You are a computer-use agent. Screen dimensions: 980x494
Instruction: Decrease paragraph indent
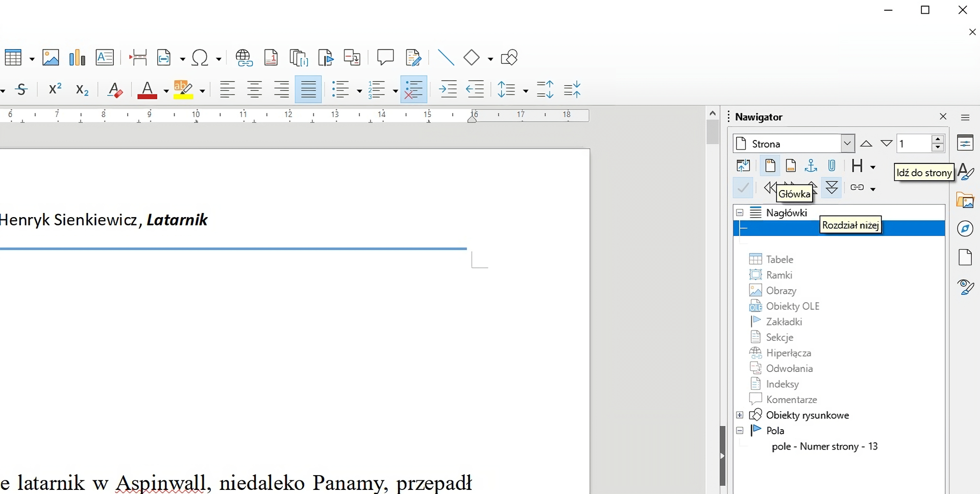click(475, 90)
